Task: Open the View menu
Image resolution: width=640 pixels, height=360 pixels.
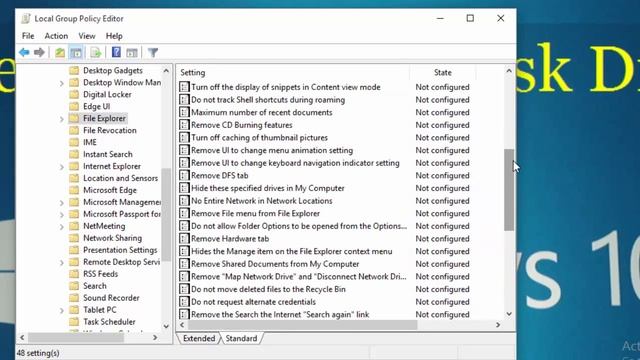Action: point(87,36)
